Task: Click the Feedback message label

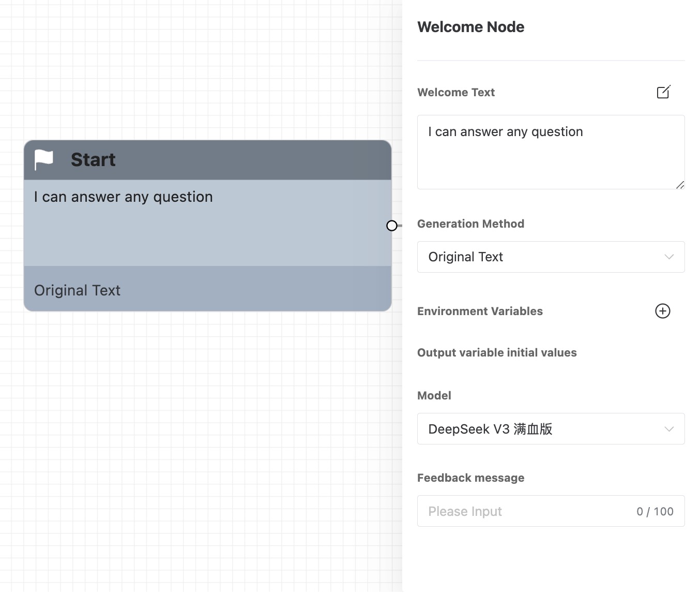Action: coord(470,478)
